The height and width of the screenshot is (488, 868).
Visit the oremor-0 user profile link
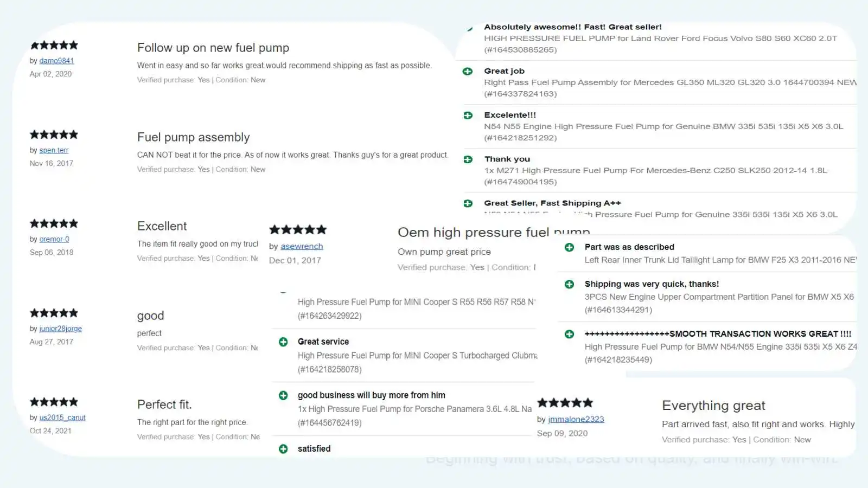pos(54,239)
